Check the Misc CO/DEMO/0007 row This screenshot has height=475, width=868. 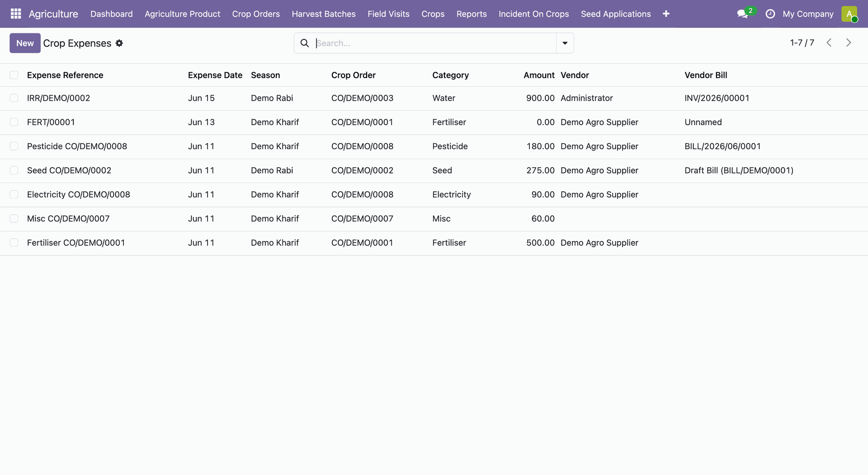coord(14,219)
